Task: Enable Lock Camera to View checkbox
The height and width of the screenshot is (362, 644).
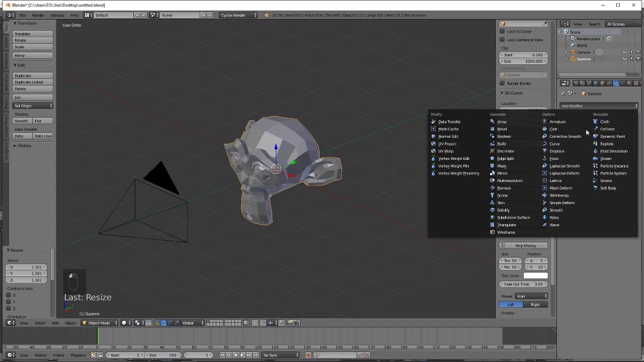Action: pos(502,39)
